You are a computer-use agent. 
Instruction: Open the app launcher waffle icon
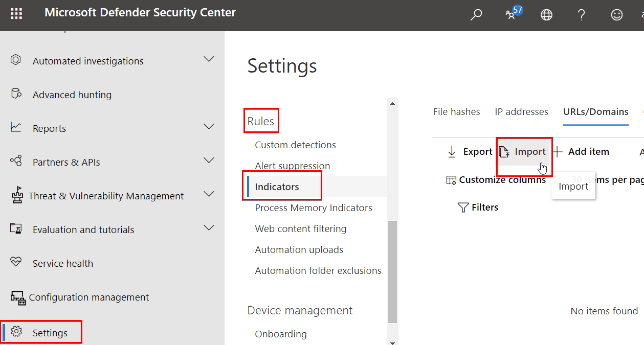coord(16,14)
